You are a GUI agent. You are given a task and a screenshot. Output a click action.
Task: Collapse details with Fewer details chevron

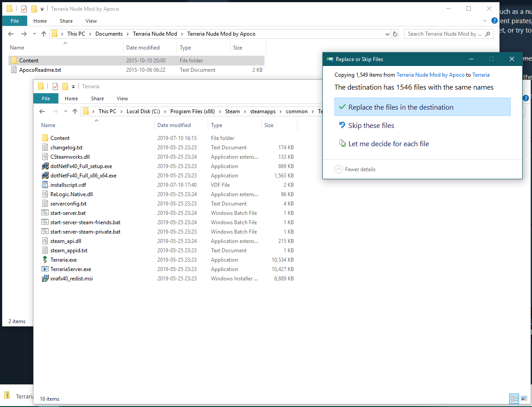click(338, 169)
